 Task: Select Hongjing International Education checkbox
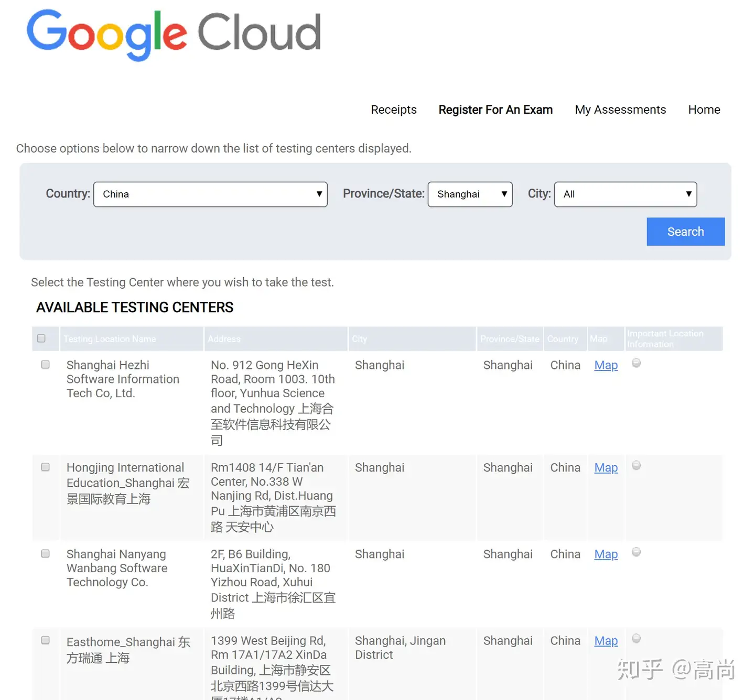point(46,467)
